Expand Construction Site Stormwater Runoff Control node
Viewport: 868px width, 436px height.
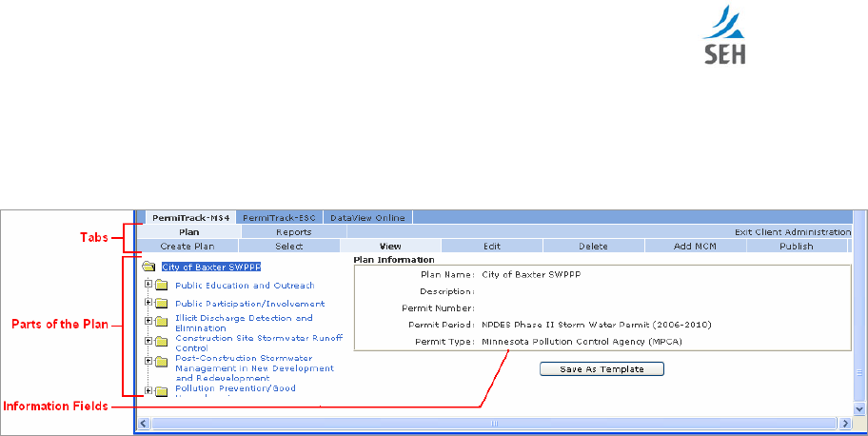[x=148, y=341]
